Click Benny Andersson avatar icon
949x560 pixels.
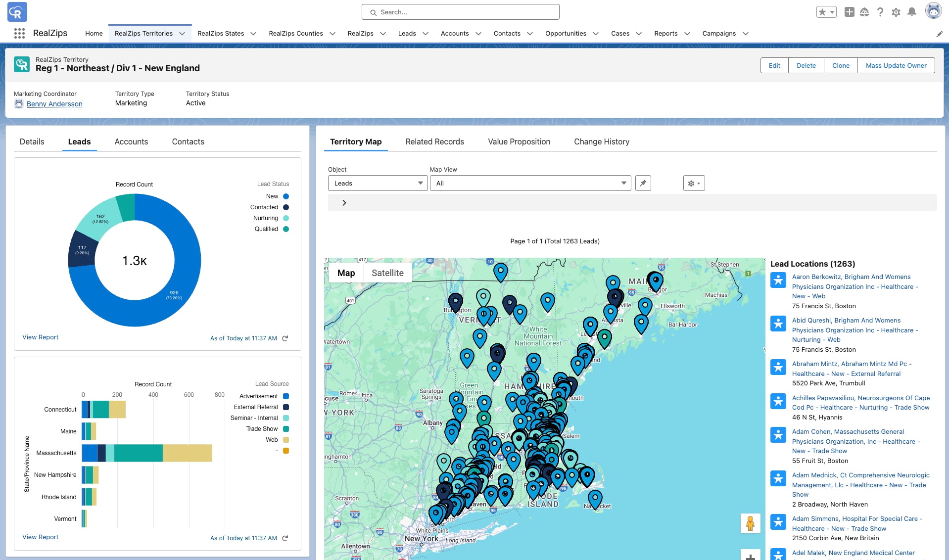click(19, 104)
